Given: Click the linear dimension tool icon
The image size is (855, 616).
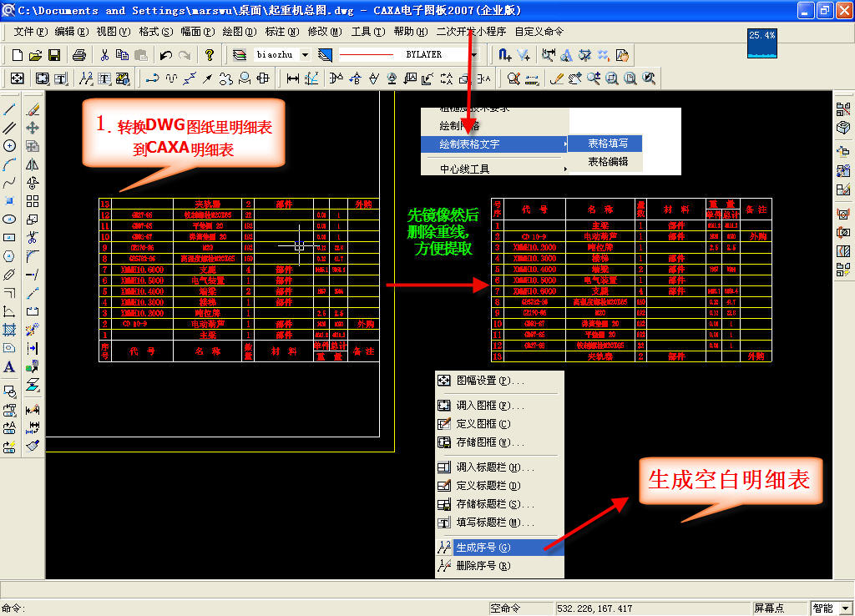Looking at the screenshot, I should coord(293,79).
